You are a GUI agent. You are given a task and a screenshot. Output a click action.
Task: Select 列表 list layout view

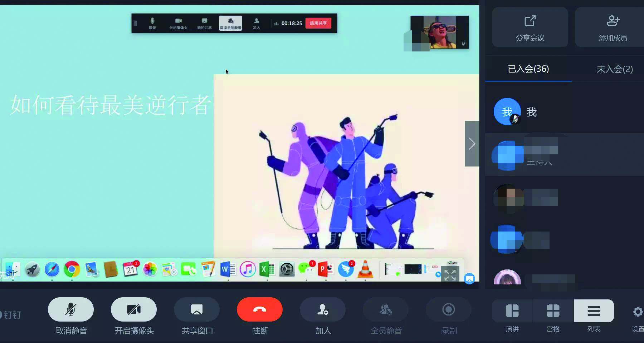pyautogui.click(x=594, y=311)
